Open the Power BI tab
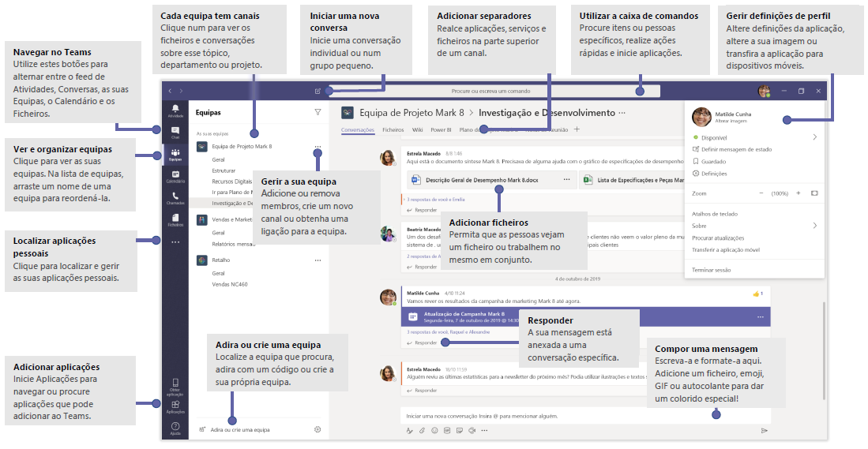 442,130
